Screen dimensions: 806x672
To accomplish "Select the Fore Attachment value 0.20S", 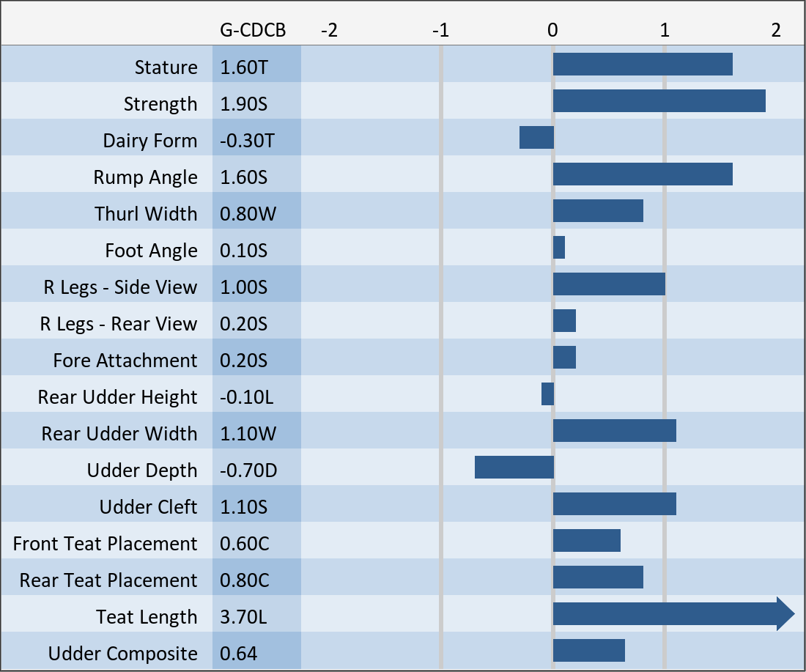I will tap(243, 361).
